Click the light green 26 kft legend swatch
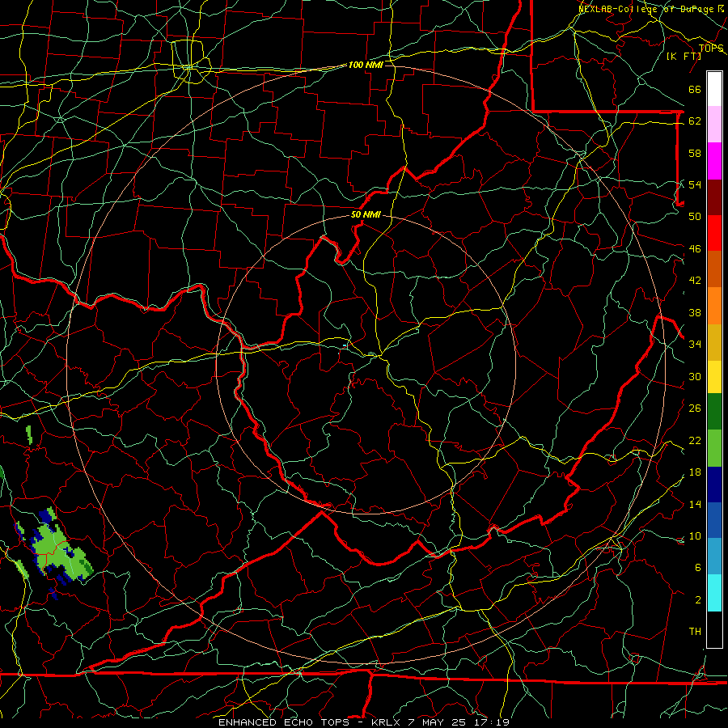This screenshot has height=728, width=728. (714, 448)
